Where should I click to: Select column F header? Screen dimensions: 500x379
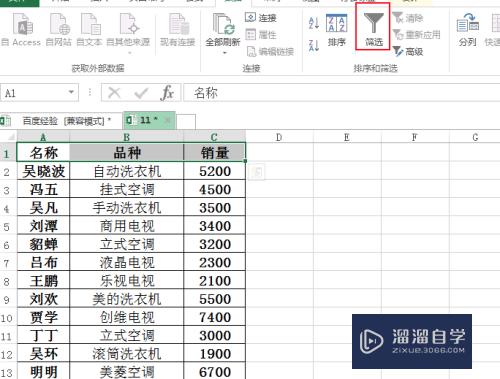[414, 137]
